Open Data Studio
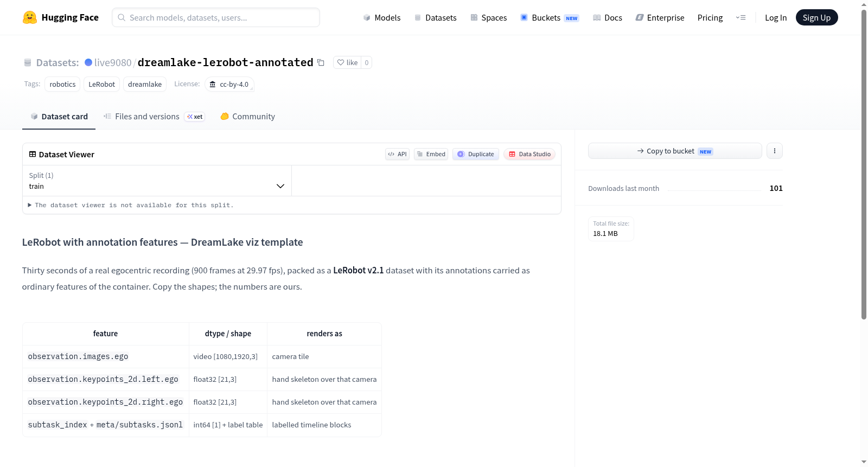This screenshot has width=868, height=467. [529, 154]
